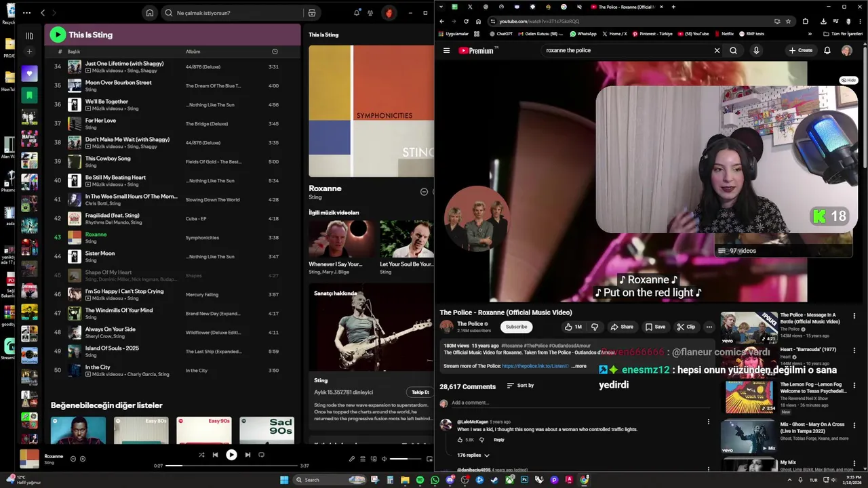868x488 pixels.
Task: Save the Roxanne video to playlist
Action: coord(655,327)
